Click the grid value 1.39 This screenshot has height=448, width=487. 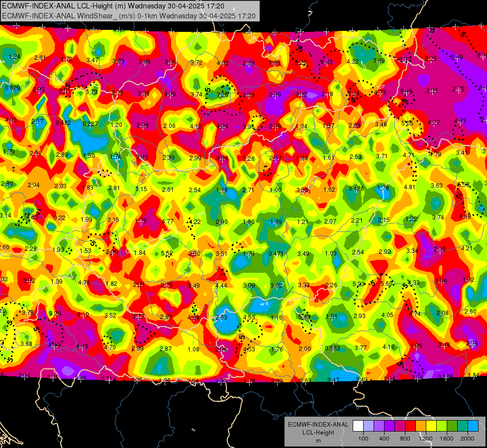(57, 282)
